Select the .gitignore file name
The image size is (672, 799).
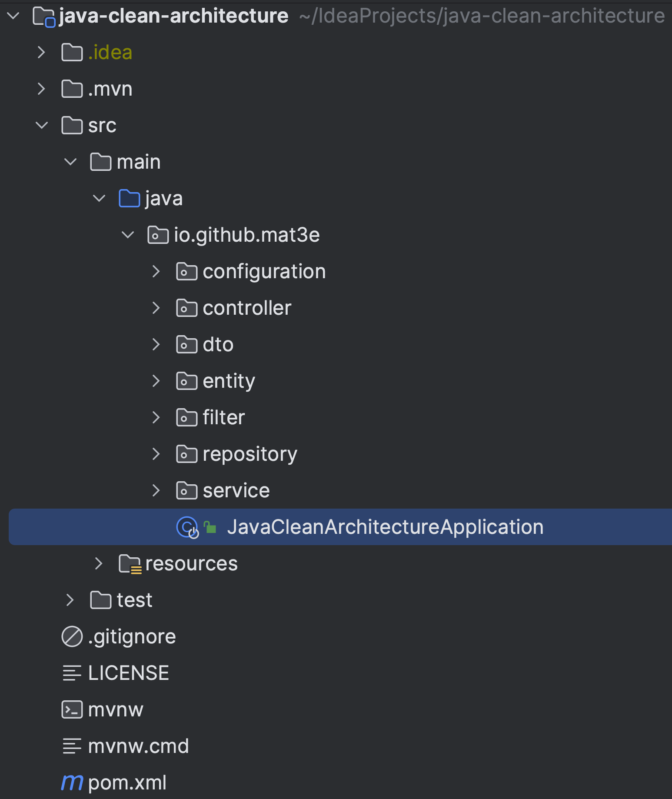pyautogui.click(x=132, y=637)
